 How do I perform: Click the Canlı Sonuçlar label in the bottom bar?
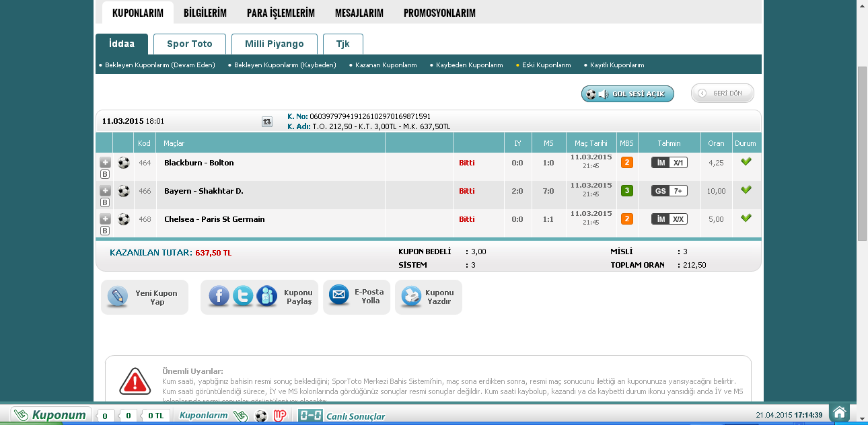(356, 416)
